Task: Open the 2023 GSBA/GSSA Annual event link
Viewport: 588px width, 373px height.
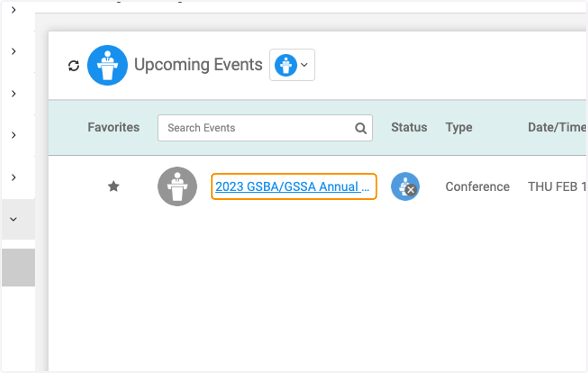Action: click(x=294, y=187)
